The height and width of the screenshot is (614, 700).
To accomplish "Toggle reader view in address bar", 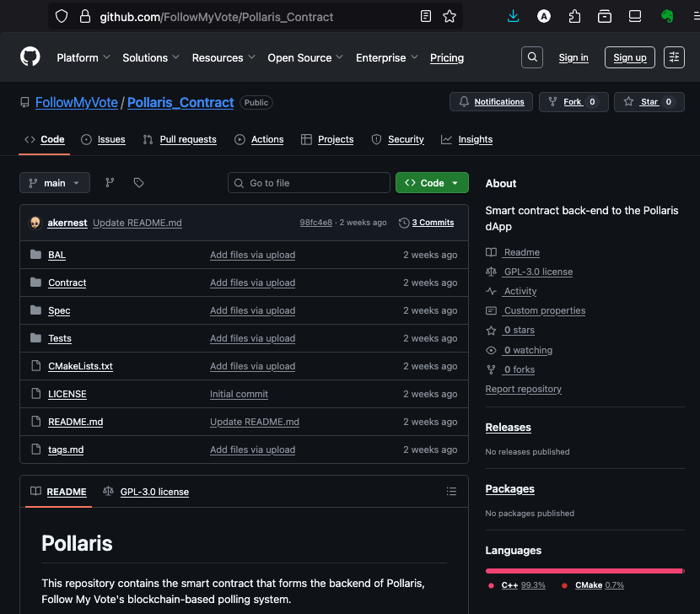I will pyautogui.click(x=427, y=16).
